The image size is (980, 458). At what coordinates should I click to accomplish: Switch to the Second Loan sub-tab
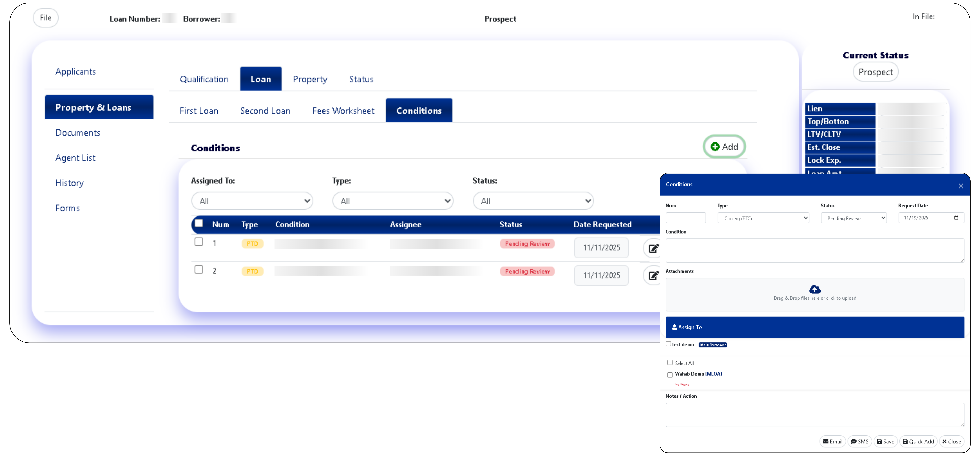click(265, 111)
